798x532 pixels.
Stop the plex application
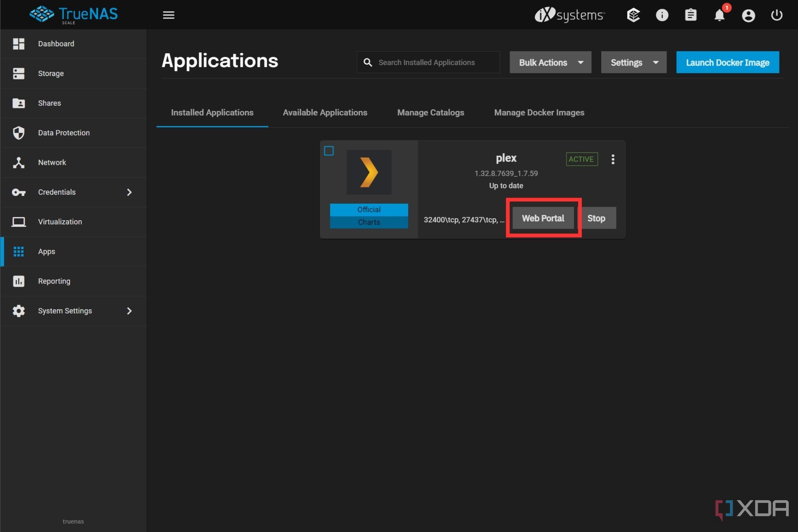click(x=596, y=218)
